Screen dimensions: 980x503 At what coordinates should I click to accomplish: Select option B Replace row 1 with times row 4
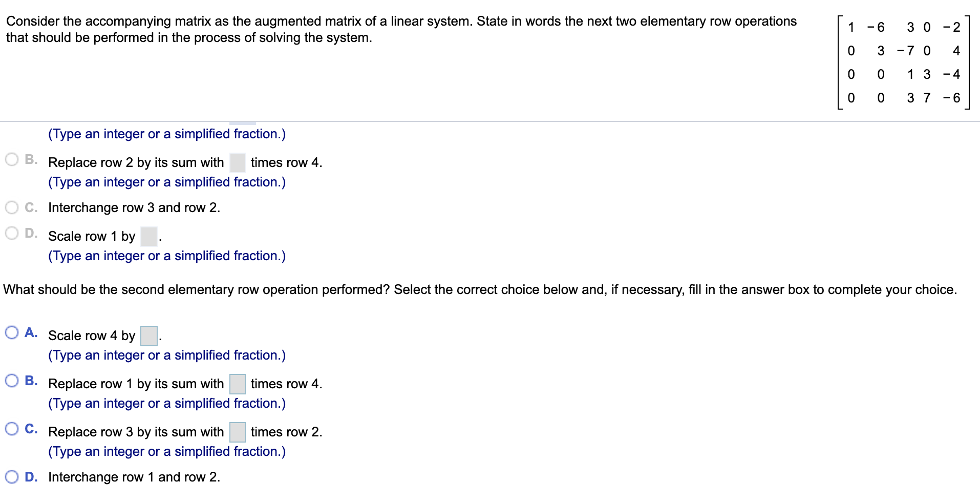click(x=11, y=380)
